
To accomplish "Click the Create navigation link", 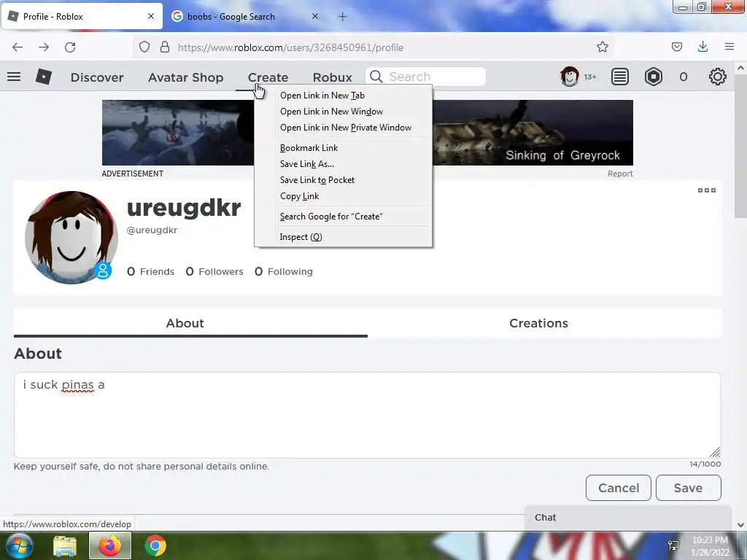I will coord(268,77).
